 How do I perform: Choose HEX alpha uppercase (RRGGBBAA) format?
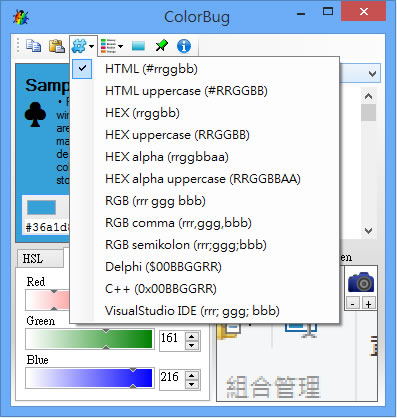(206, 179)
